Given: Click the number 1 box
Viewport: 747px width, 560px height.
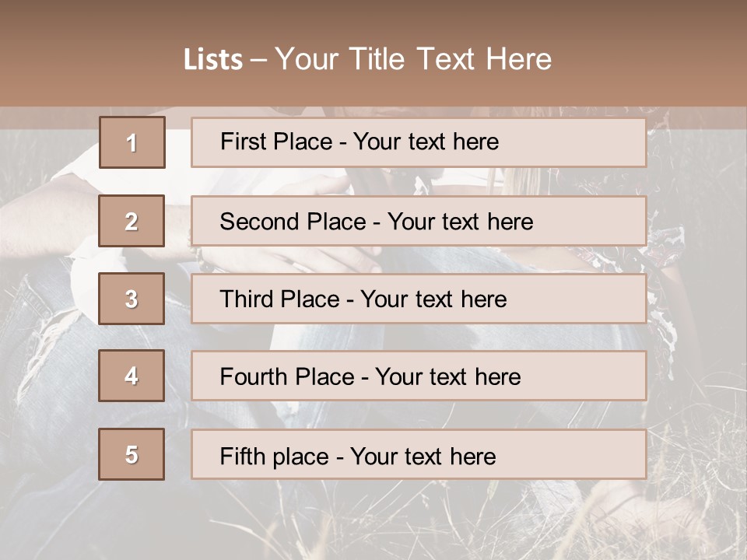Looking at the screenshot, I should click(x=132, y=142).
